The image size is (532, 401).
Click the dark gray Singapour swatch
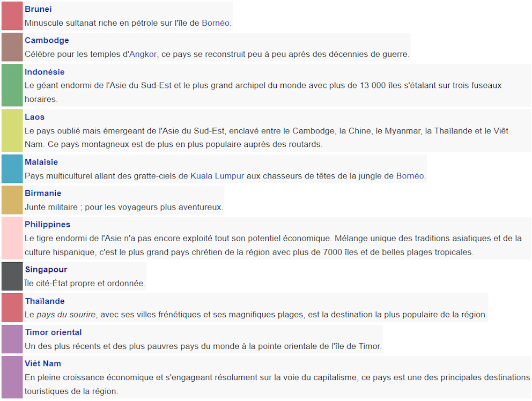tap(12, 276)
